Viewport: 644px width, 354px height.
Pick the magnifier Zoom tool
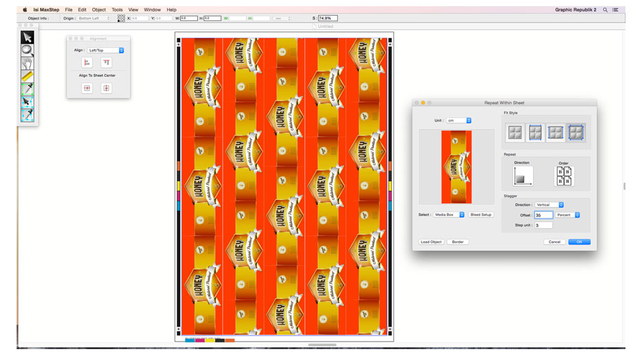click(27, 50)
